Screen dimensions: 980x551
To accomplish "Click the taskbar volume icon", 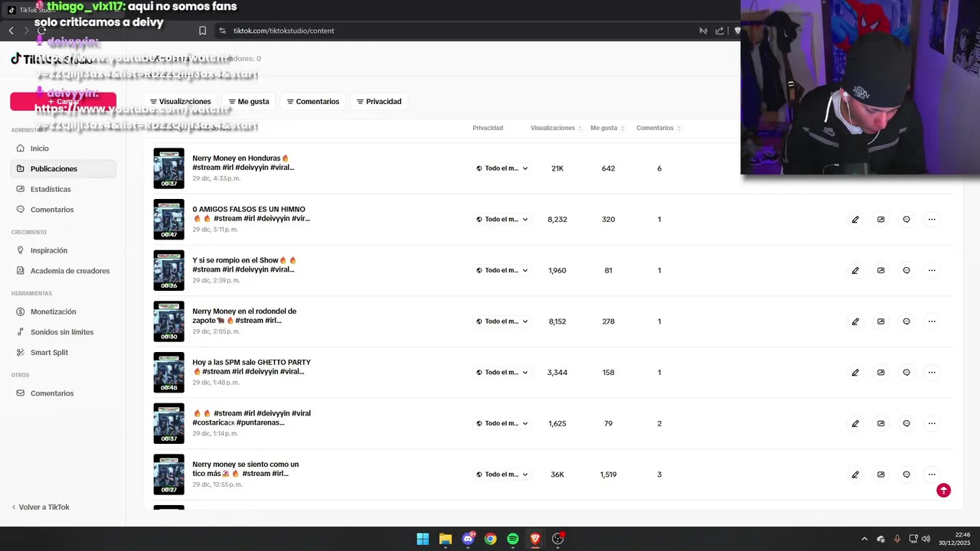I will pos(926,539).
